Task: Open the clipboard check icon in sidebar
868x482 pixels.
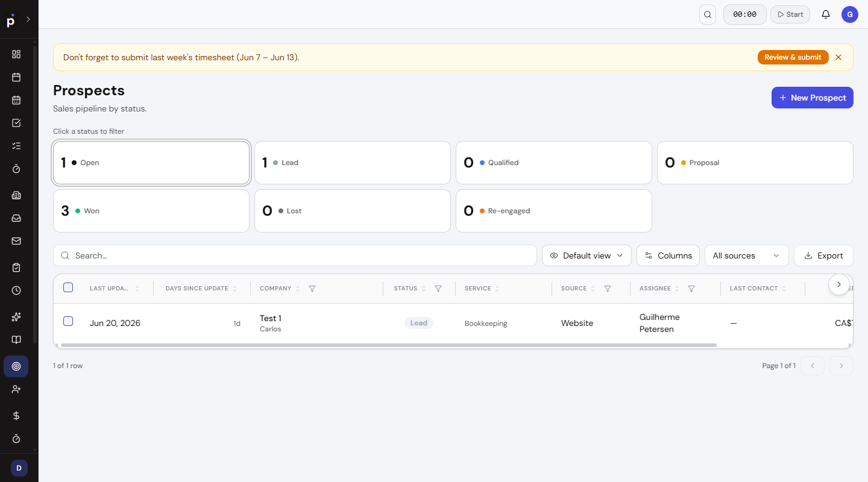Action: (16, 268)
